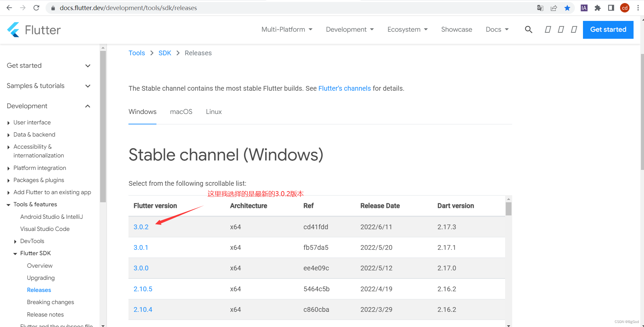The height and width of the screenshot is (327, 644).
Task: Open the browser side panel icon
Action: click(x=611, y=8)
